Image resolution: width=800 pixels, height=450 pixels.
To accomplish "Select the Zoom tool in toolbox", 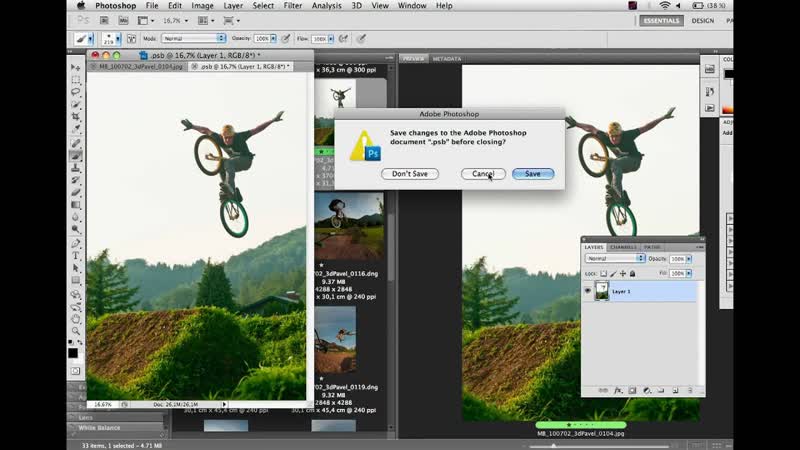I will [x=76, y=332].
